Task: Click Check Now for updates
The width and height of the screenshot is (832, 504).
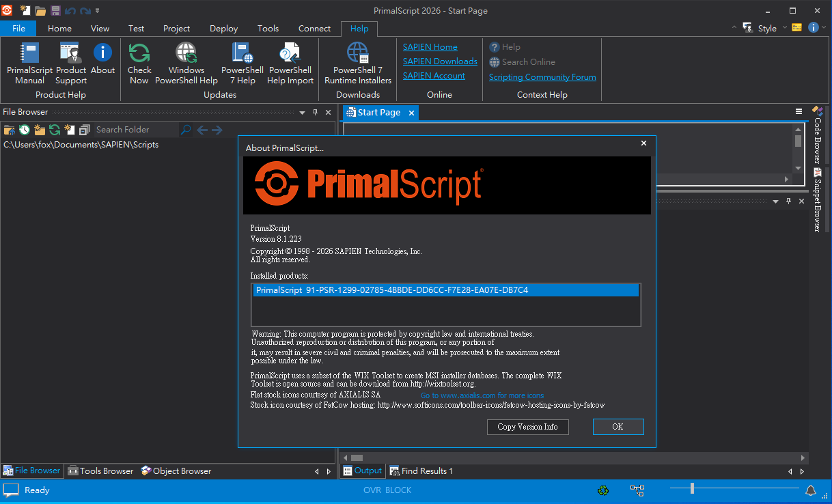Action: (x=139, y=63)
